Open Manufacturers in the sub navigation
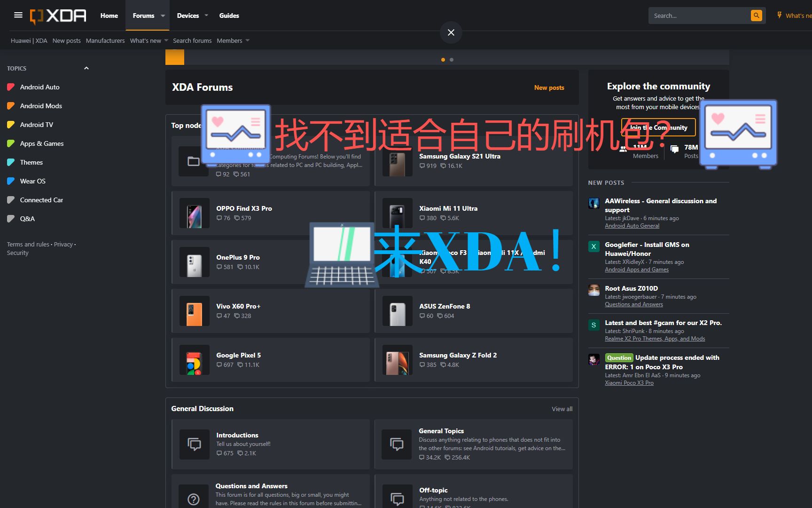 tap(105, 40)
